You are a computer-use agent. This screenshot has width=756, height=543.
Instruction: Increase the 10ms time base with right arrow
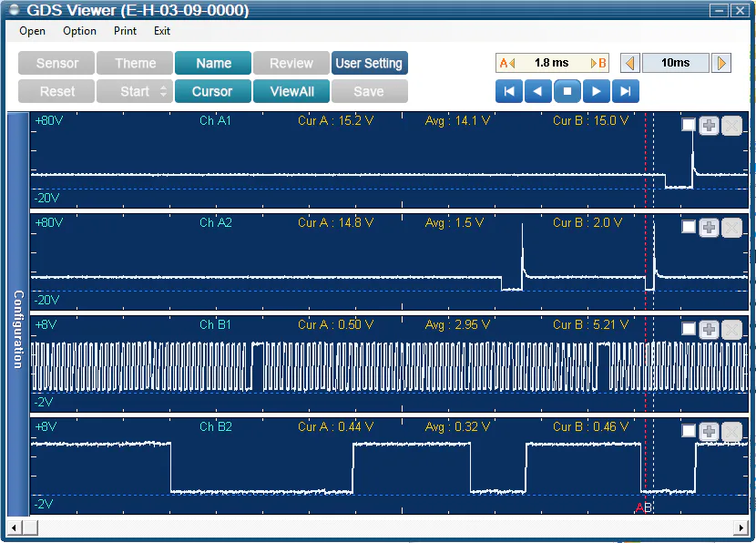[x=720, y=63]
